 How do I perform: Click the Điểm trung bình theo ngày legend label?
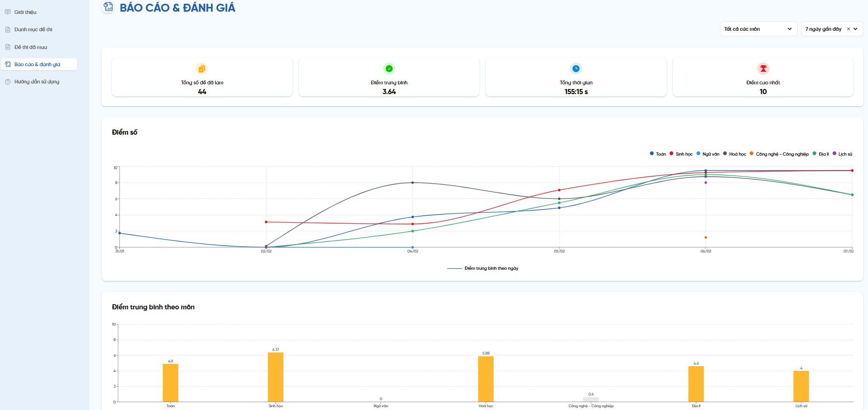coord(491,268)
